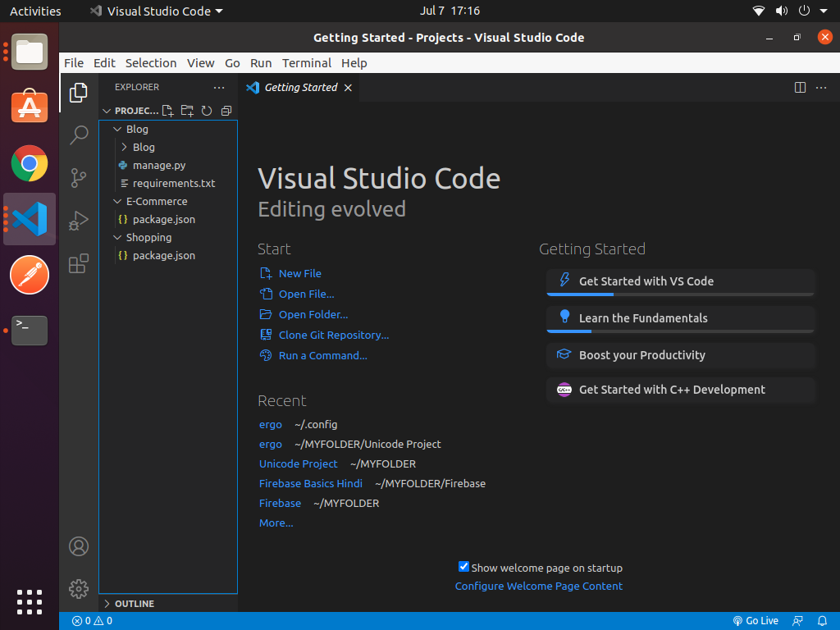The image size is (840, 630).
Task: Close the Getting Started tab
Action: [348, 88]
